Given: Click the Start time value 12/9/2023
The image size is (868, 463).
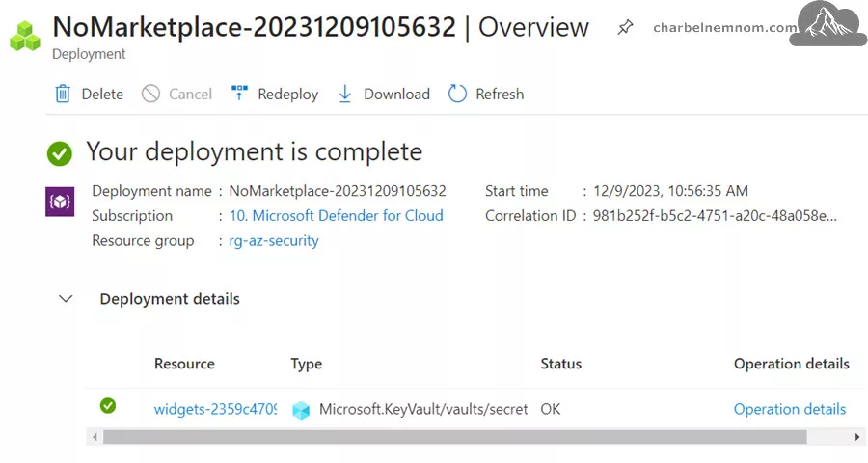Looking at the screenshot, I should tap(670, 191).
